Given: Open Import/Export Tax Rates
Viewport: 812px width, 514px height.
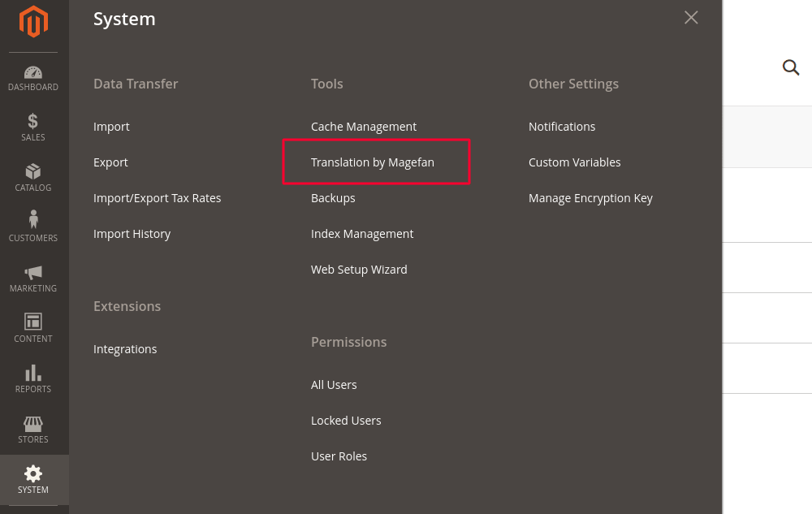Looking at the screenshot, I should point(157,198).
